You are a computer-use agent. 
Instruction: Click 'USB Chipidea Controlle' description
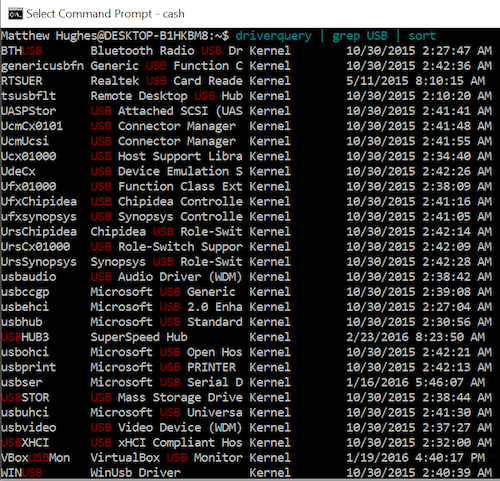166,202
